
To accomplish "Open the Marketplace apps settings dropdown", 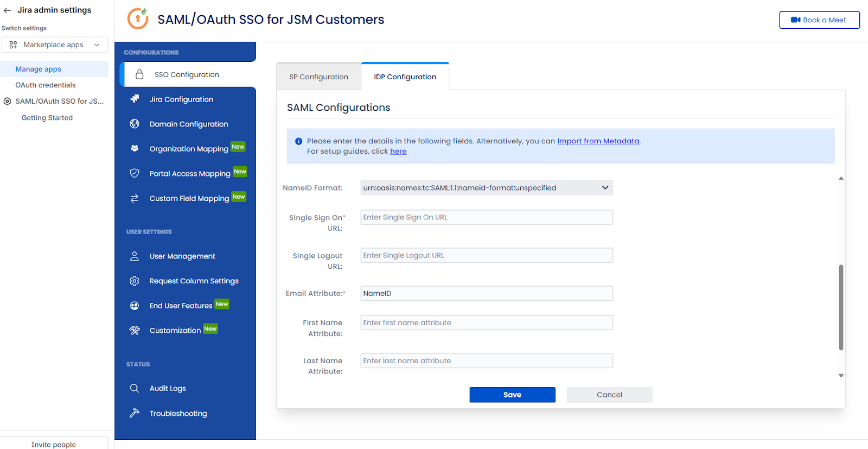I will (x=55, y=45).
